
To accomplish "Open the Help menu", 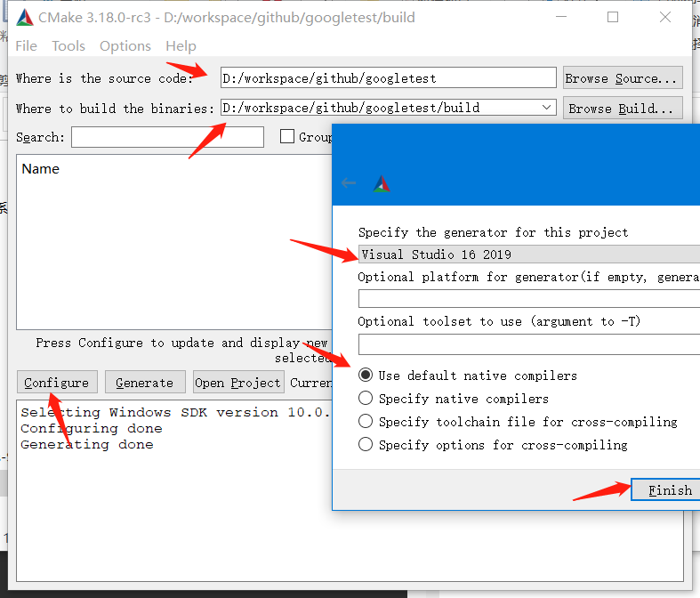I will pyautogui.click(x=181, y=46).
